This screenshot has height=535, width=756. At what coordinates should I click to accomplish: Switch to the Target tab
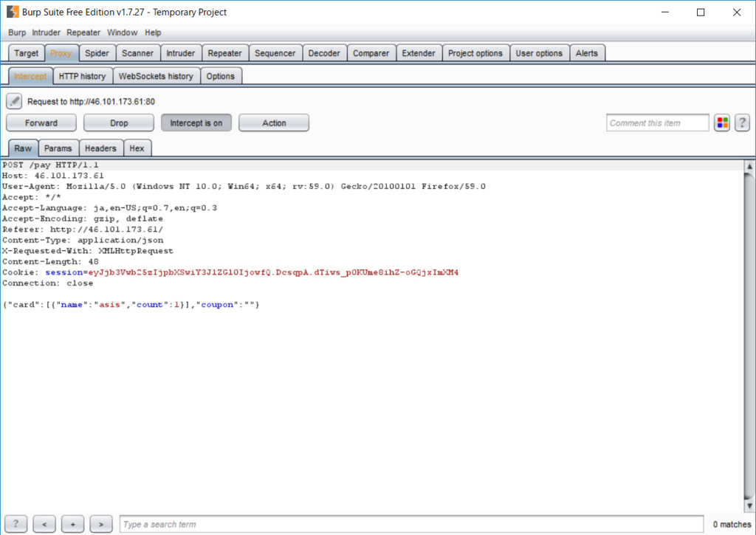26,53
